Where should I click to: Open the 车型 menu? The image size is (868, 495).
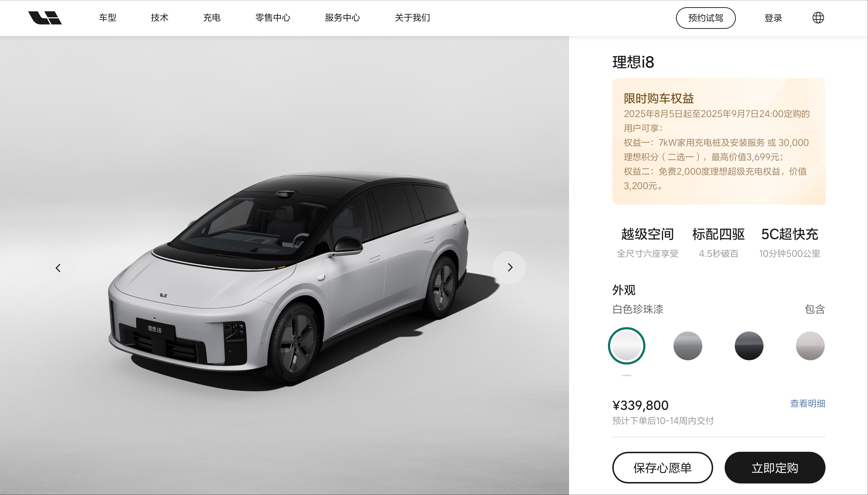108,18
